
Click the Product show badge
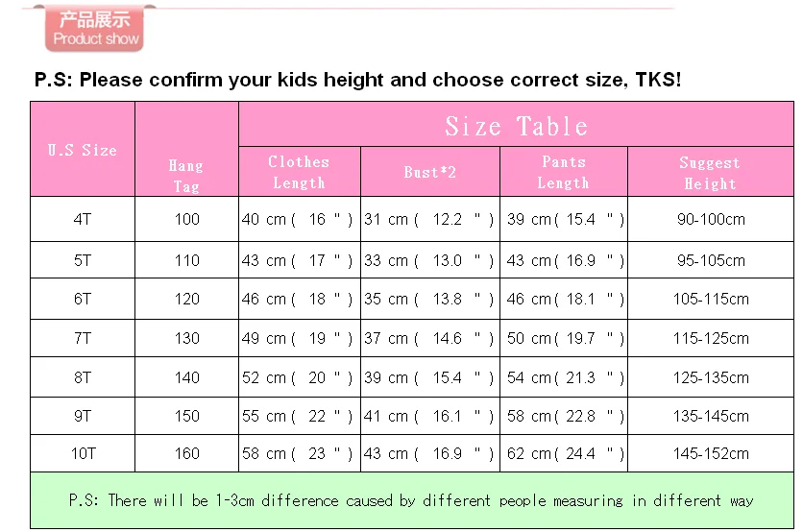pos(94,29)
